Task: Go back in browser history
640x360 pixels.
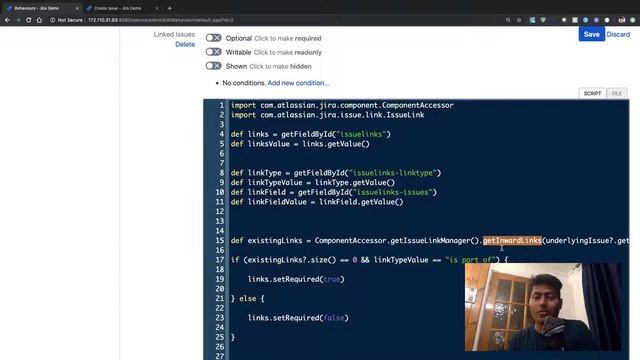Action: 7,20
